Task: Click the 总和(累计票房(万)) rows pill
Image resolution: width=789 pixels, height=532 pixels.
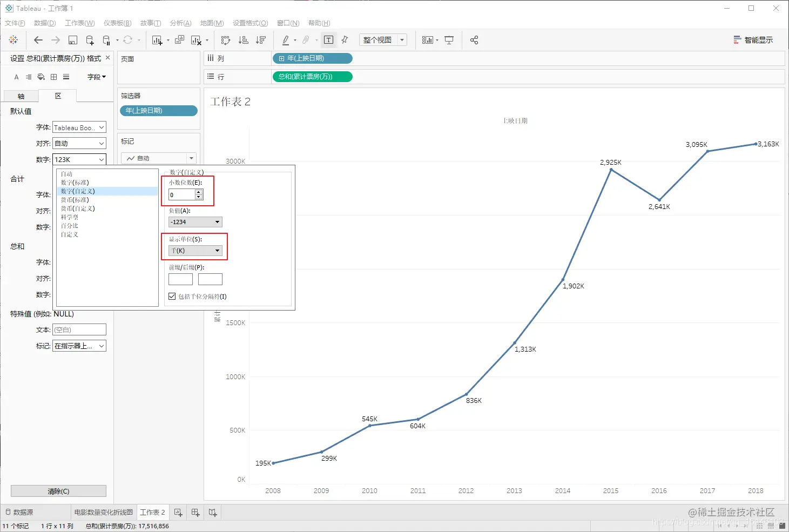Action: [312, 77]
